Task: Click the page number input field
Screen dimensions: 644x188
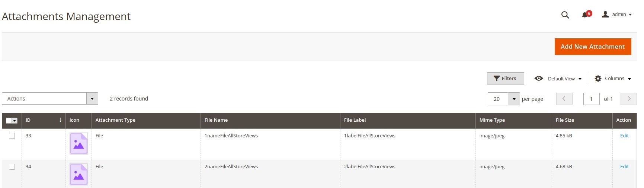Action: 591,99
